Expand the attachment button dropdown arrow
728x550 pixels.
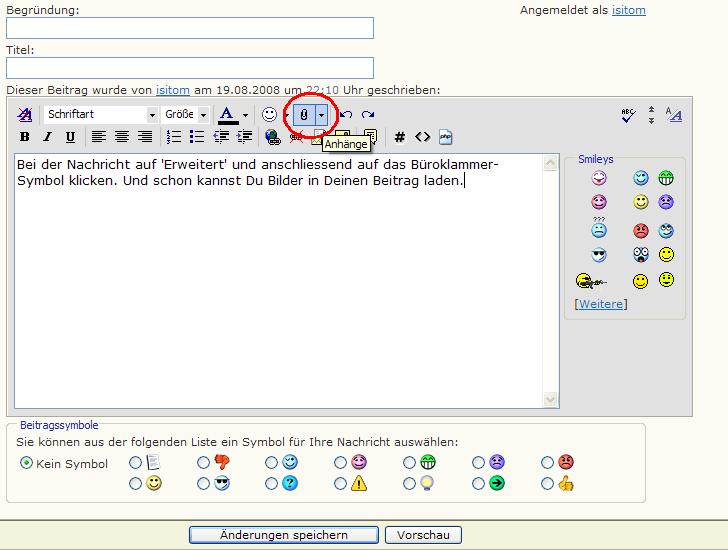tap(321, 115)
